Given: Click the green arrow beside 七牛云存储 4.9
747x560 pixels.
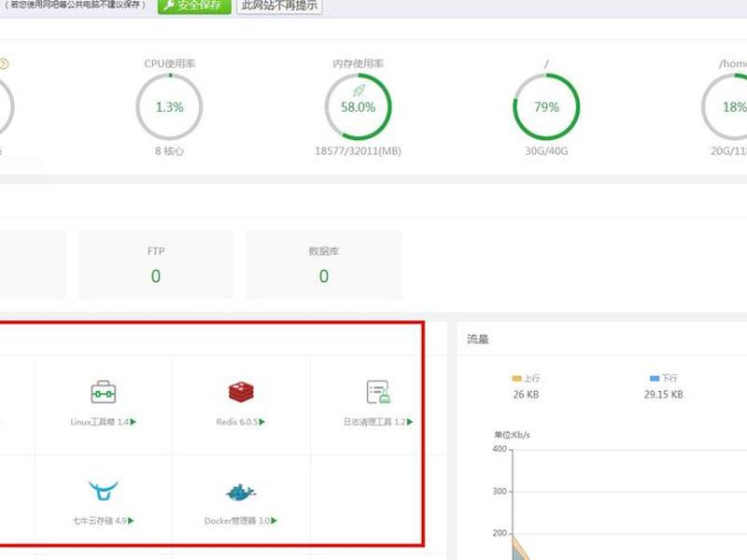Looking at the screenshot, I should tap(131, 521).
